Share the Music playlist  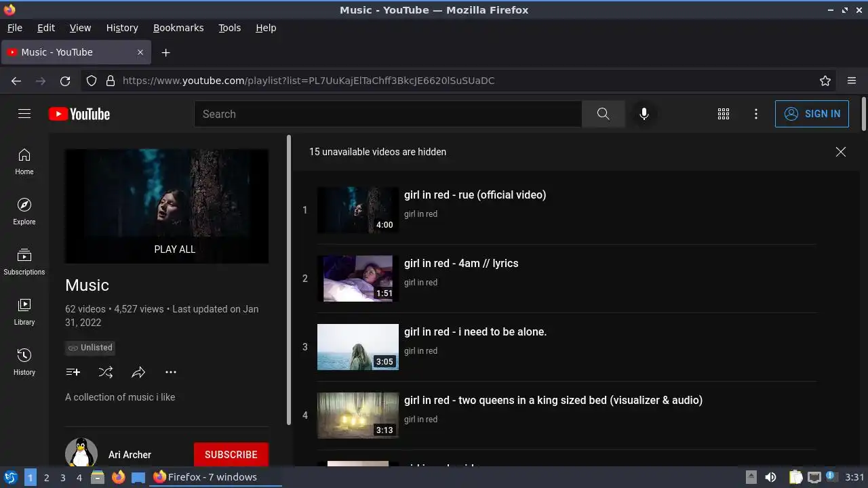pos(138,372)
